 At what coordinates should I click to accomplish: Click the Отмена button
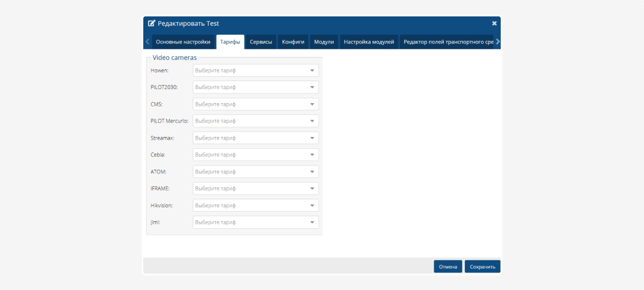[x=448, y=266]
